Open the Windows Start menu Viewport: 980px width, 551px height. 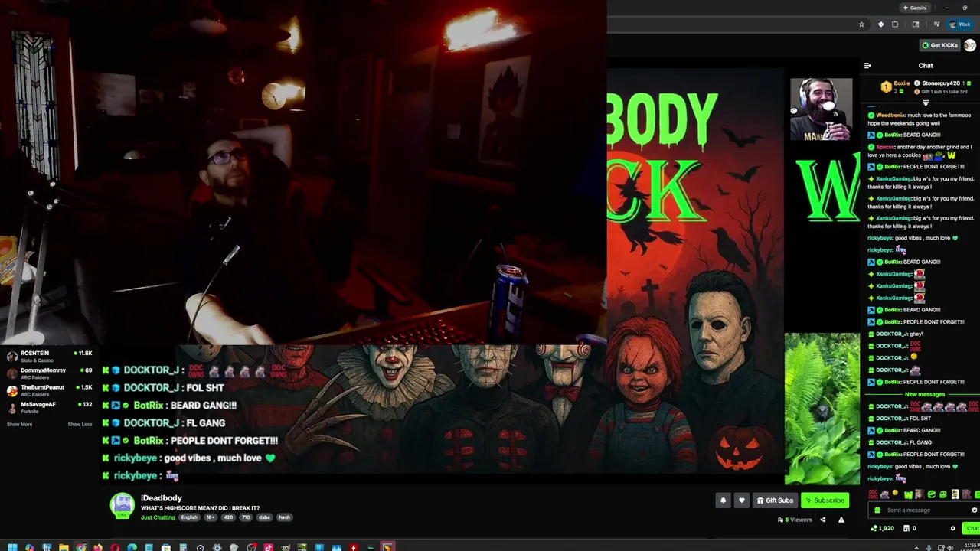12,547
